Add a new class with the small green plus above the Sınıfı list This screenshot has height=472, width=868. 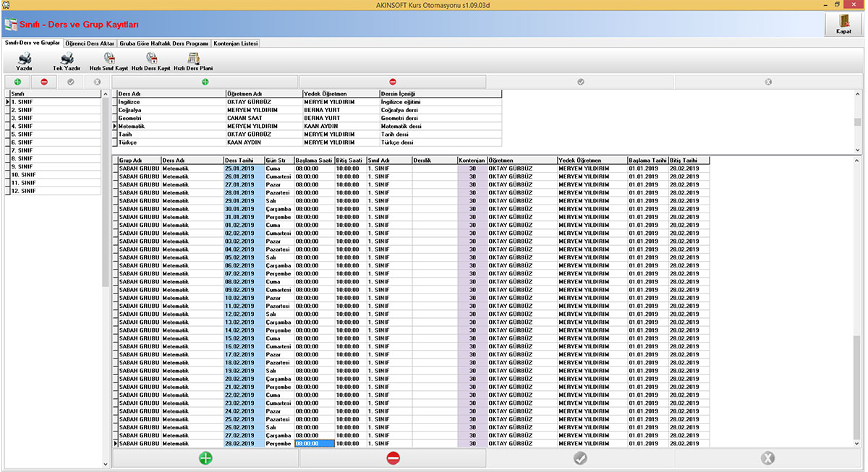17,82
